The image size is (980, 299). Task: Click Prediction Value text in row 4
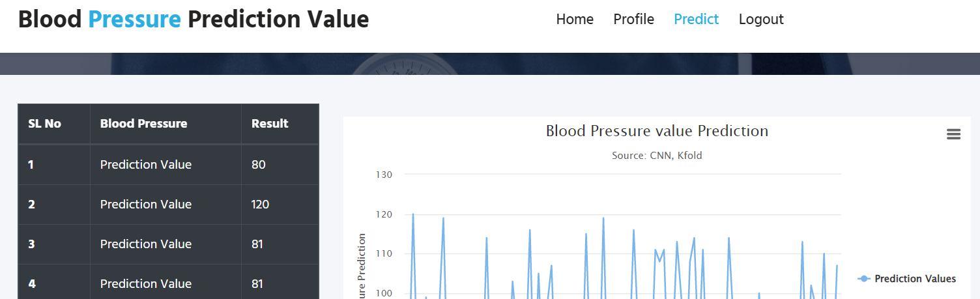[x=146, y=284]
